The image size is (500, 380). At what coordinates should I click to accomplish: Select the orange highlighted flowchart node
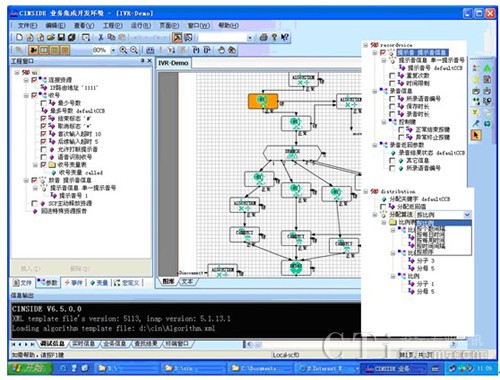[x=263, y=101]
